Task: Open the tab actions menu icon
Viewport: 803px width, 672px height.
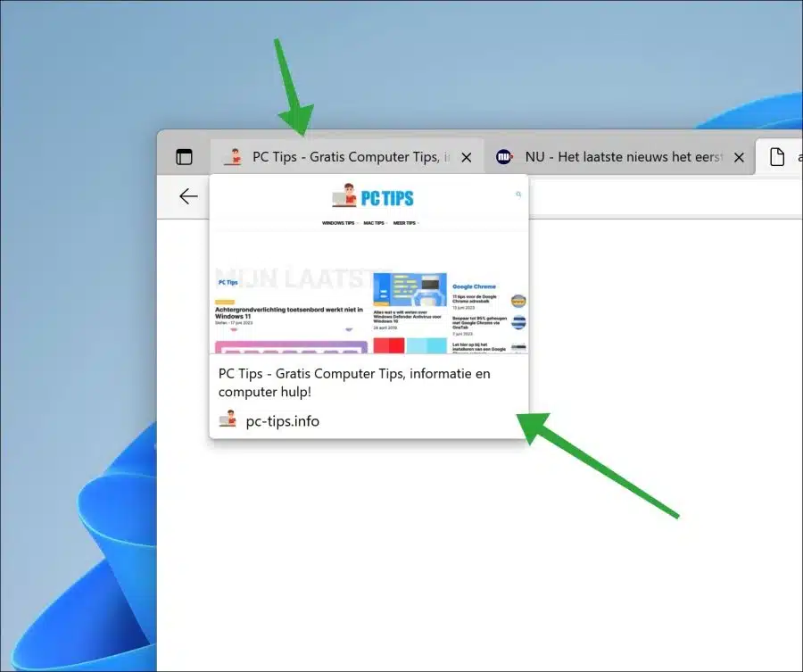Action: 184,157
